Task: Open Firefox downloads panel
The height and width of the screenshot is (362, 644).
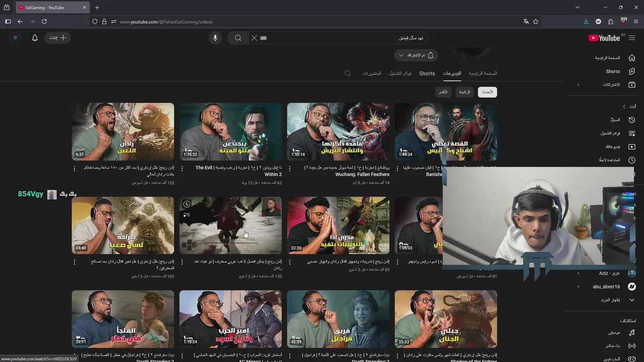Action: click(586, 22)
